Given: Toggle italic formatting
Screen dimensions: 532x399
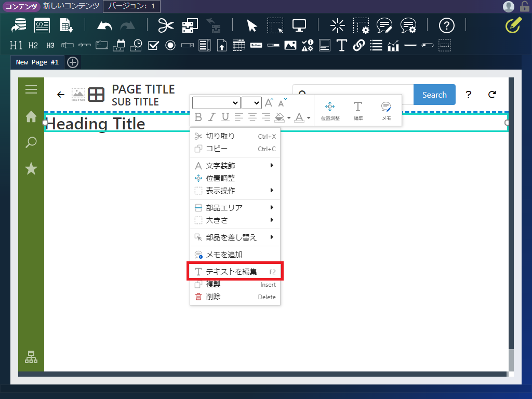Looking at the screenshot, I should click(x=212, y=117).
